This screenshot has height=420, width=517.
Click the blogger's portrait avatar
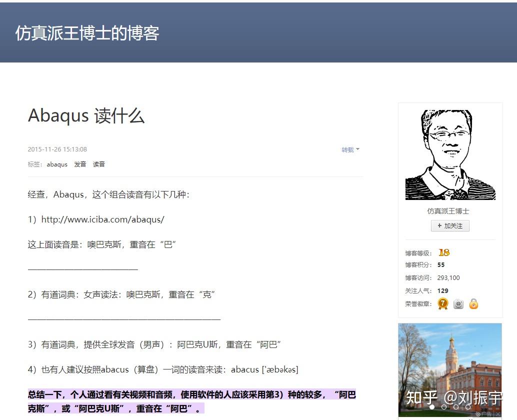449,153
